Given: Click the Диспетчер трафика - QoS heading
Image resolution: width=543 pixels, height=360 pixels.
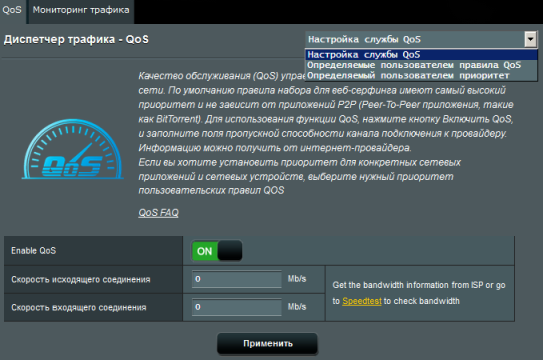Looking at the screenshot, I should pyautogui.click(x=76, y=39).
